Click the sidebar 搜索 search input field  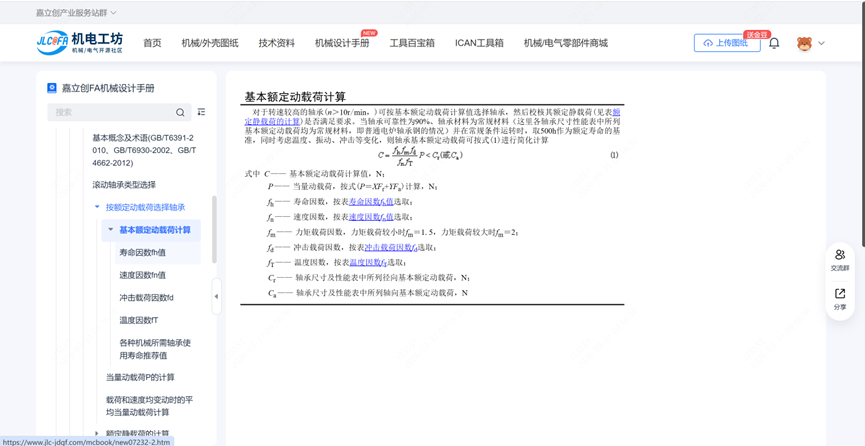click(x=110, y=113)
